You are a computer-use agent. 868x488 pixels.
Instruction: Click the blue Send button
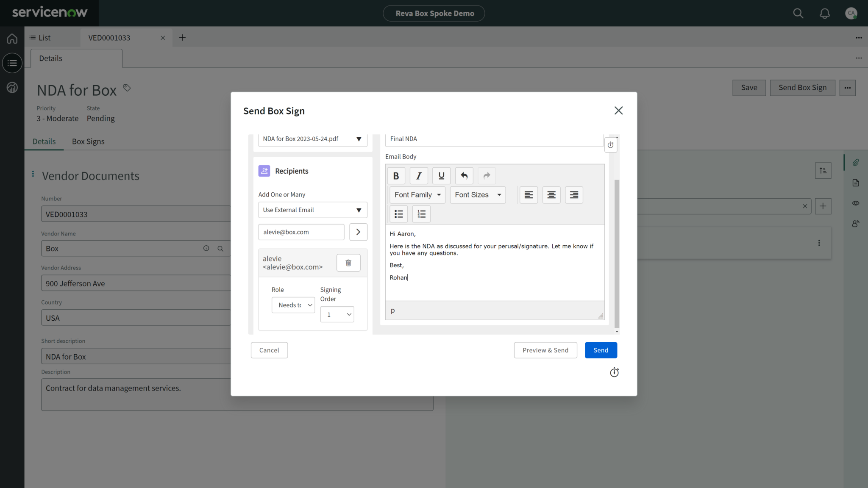click(601, 350)
